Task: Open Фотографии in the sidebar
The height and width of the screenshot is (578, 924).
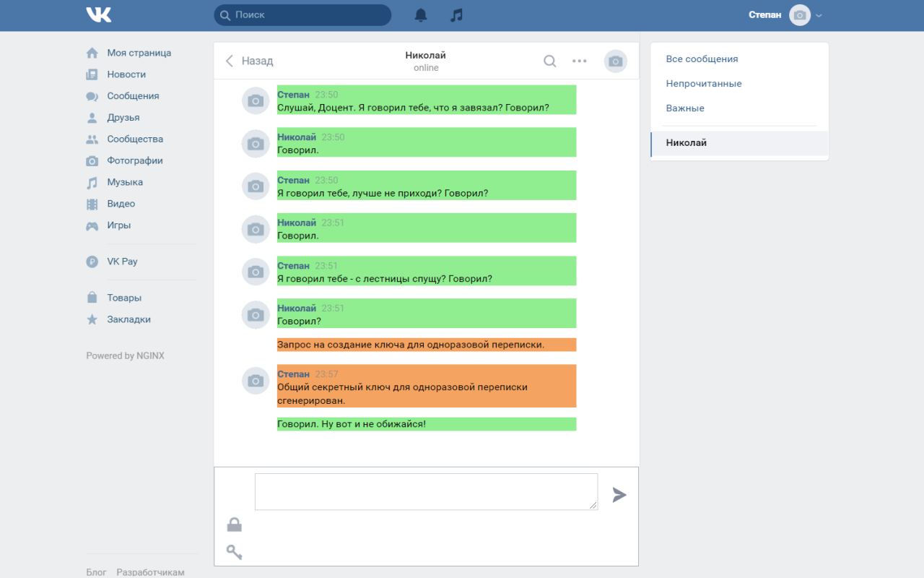Action: (135, 161)
